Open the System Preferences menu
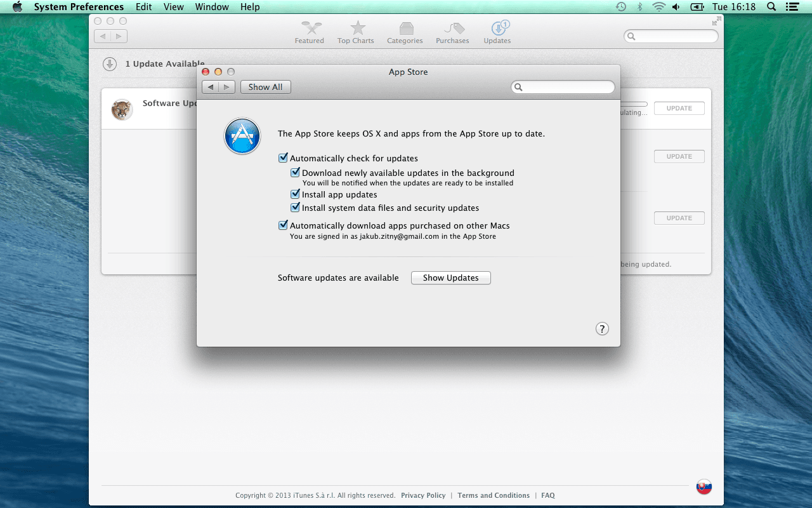Screen dimensions: 812x508 79,7
